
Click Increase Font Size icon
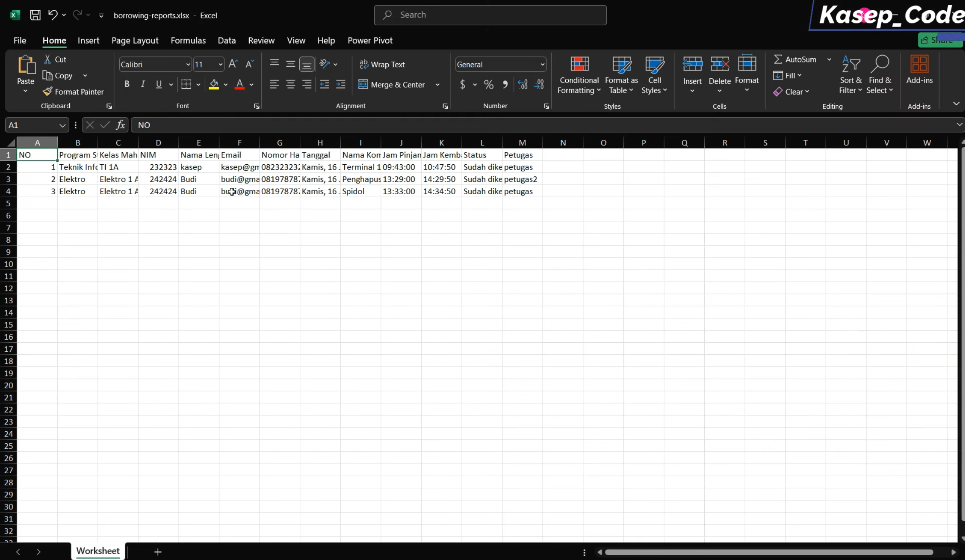233,64
